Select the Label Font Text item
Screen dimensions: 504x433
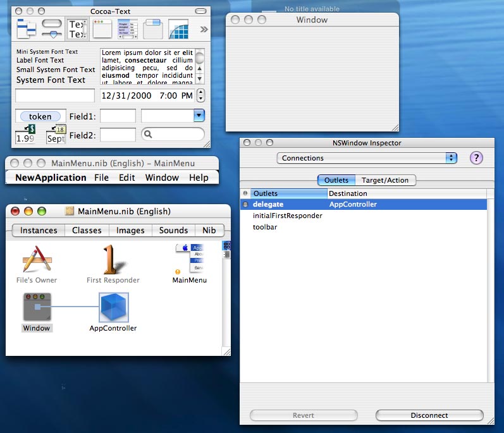click(x=40, y=60)
